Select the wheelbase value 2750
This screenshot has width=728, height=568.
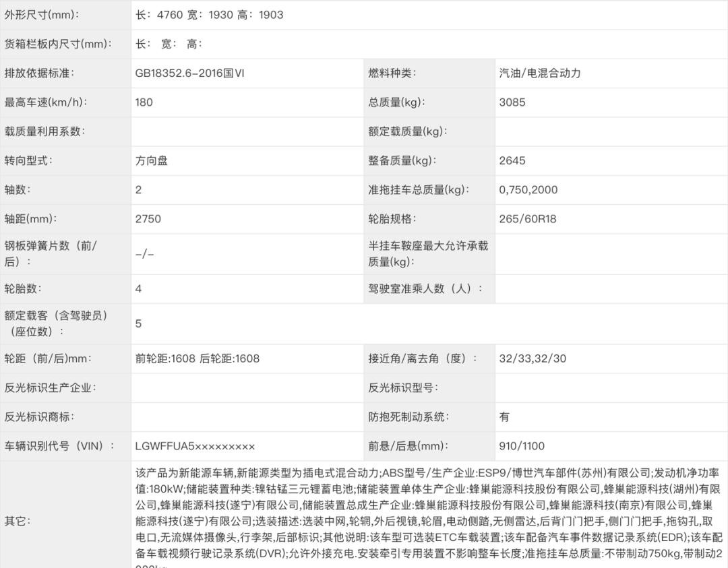148,219
